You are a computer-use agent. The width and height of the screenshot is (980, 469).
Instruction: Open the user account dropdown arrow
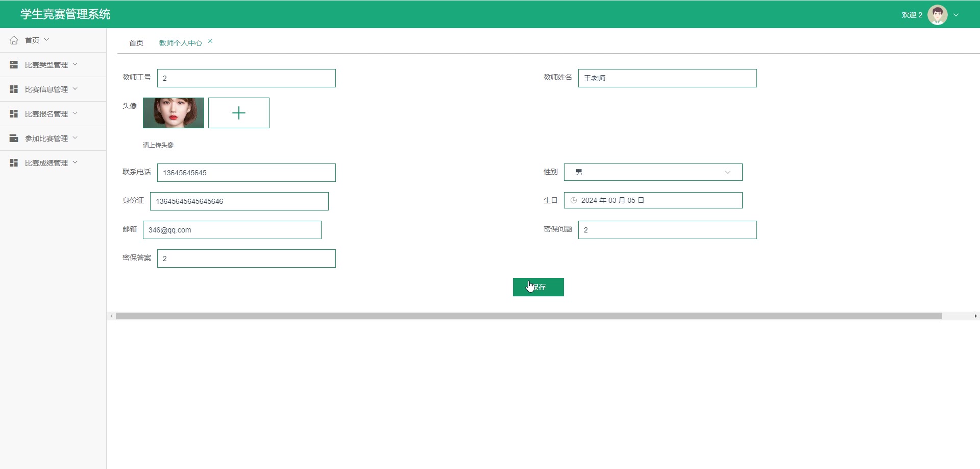[x=956, y=15]
